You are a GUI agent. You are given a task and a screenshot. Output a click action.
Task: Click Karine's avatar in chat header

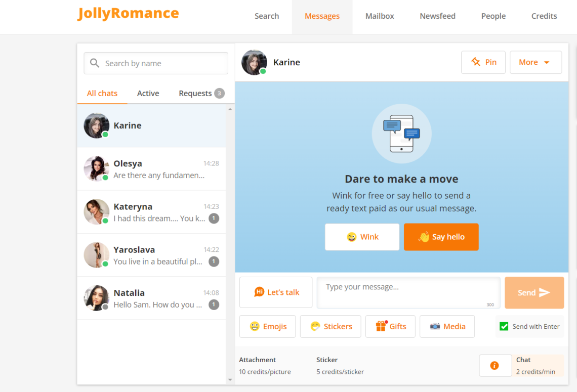pyautogui.click(x=254, y=63)
